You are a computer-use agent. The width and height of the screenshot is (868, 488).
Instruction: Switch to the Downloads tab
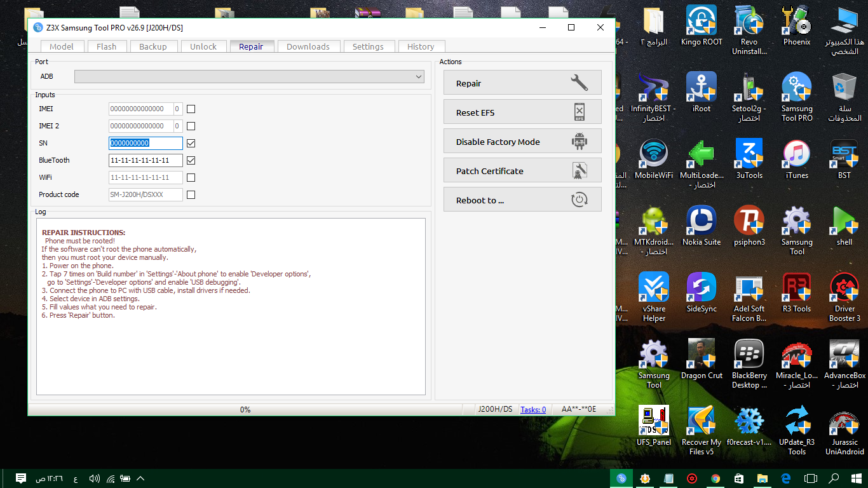click(308, 46)
